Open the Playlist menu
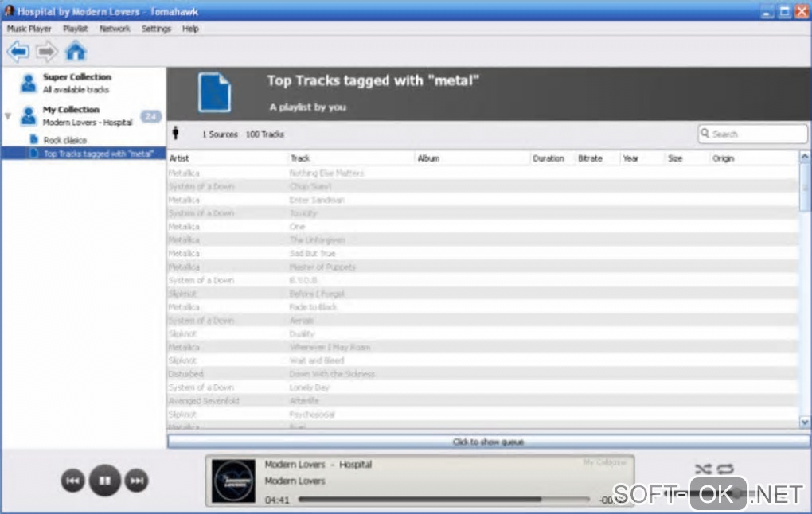Viewport: 812px width, 514px height. click(75, 29)
